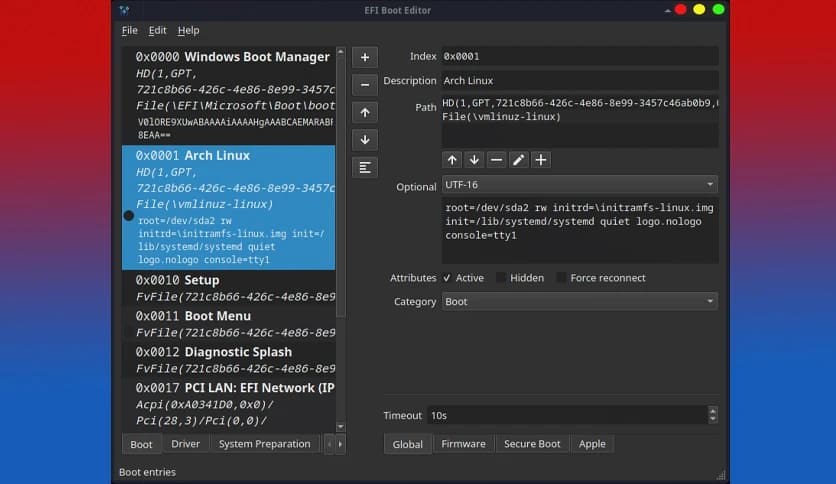The width and height of the screenshot is (836, 484).
Task: Open the Category Boot dropdown
Action: point(580,301)
